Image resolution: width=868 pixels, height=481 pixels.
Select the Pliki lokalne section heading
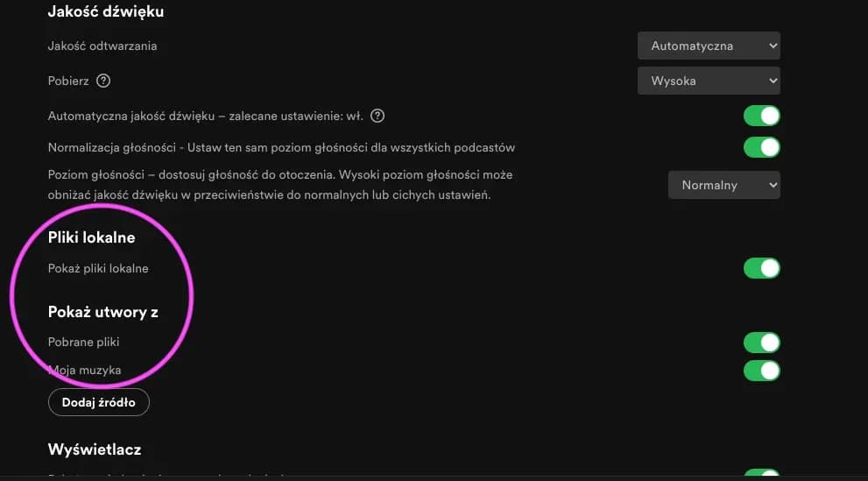[91, 237]
